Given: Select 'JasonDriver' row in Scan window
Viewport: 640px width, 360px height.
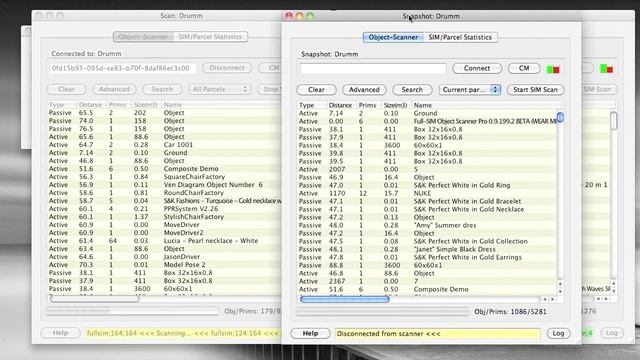Looking at the screenshot, I should click(164, 257).
